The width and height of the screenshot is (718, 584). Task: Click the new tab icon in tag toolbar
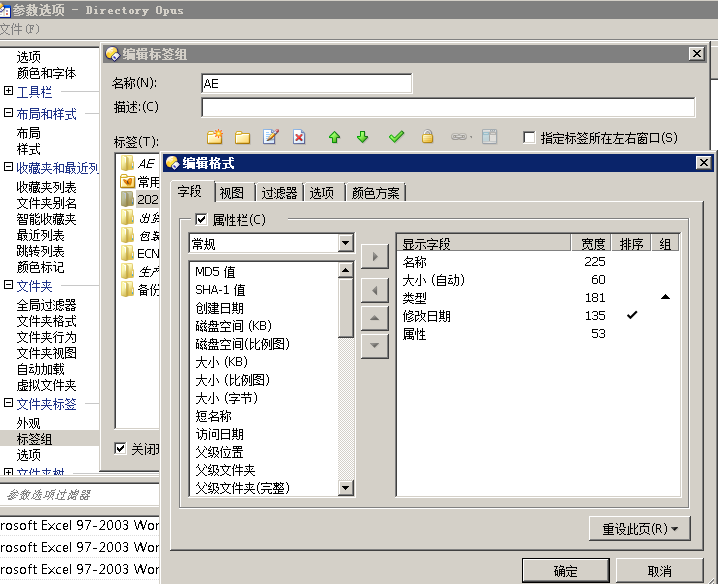[214, 137]
